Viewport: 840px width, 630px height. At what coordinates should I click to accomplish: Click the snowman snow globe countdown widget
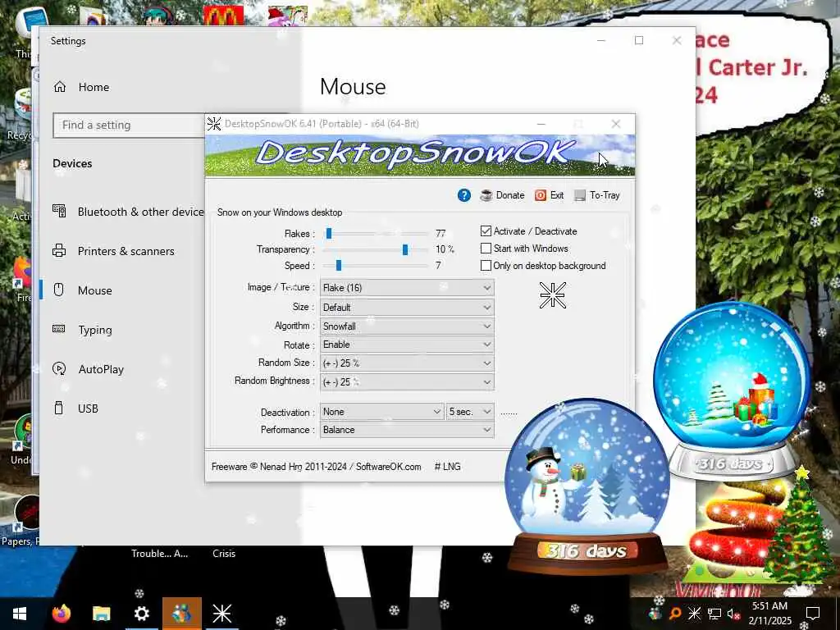pos(587,486)
